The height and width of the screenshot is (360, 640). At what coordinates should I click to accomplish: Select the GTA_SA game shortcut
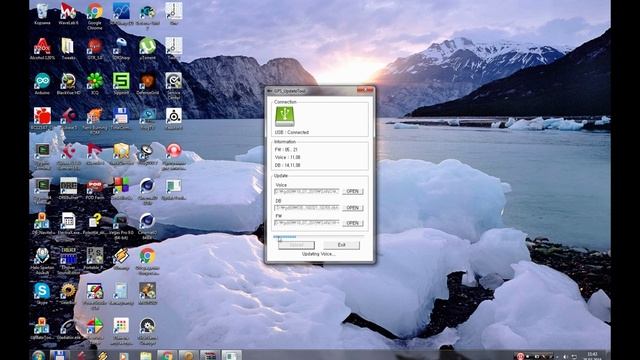95,49
